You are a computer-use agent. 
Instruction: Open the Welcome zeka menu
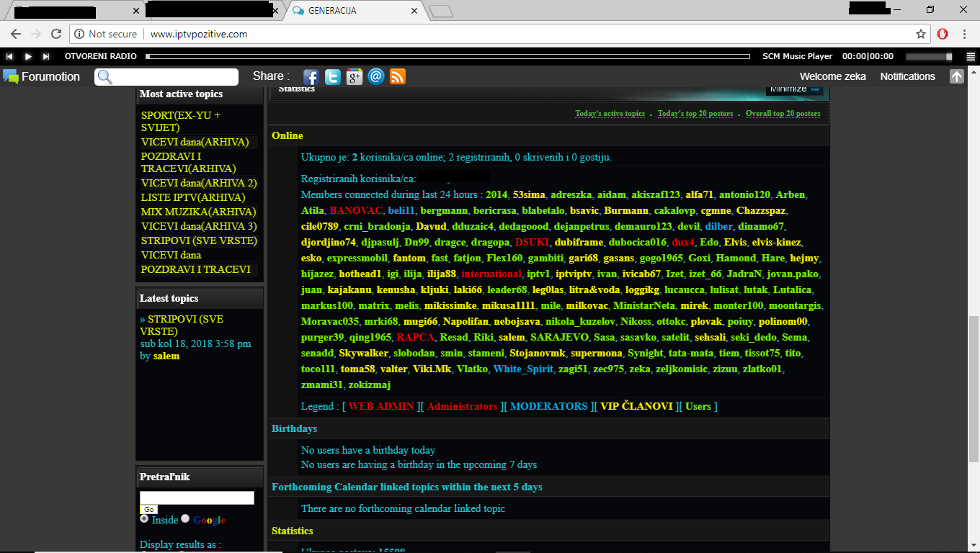tap(833, 76)
